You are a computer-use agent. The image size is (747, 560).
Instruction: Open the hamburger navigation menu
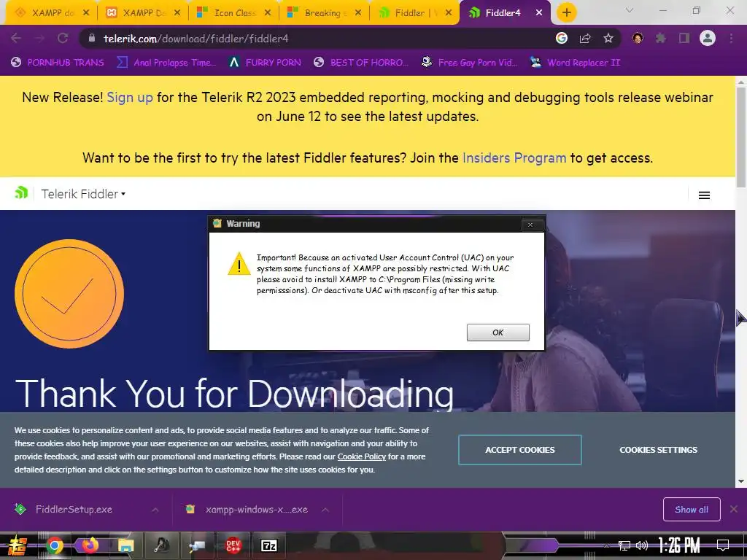(x=704, y=195)
